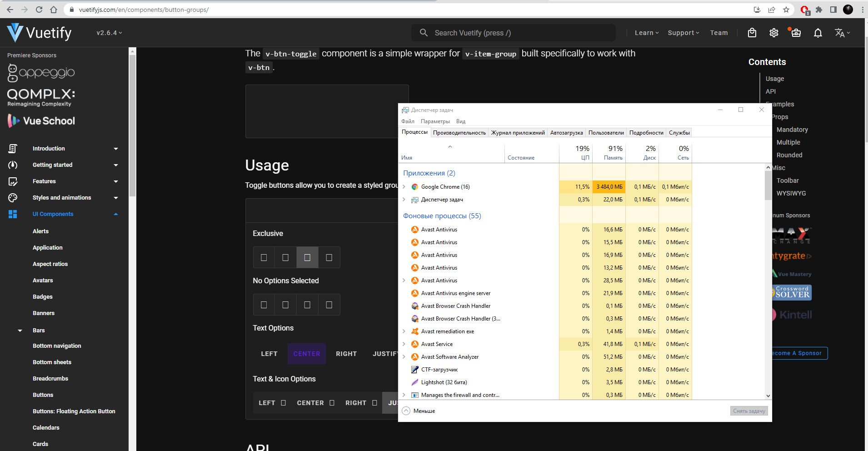Image resolution: width=868 pixels, height=451 pixels.
Task: Open the appeggio sponsor logo
Action: (x=41, y=73)
